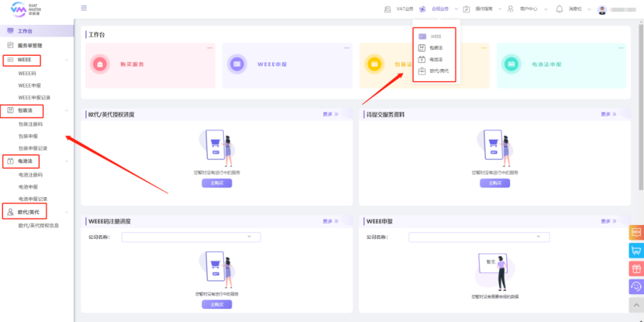Image resolution: width=644 pixels, height=322 pixels.
Task: Click the 包装法 card's yellow icon
Action: pyautogui.click(x=374, y=64)
